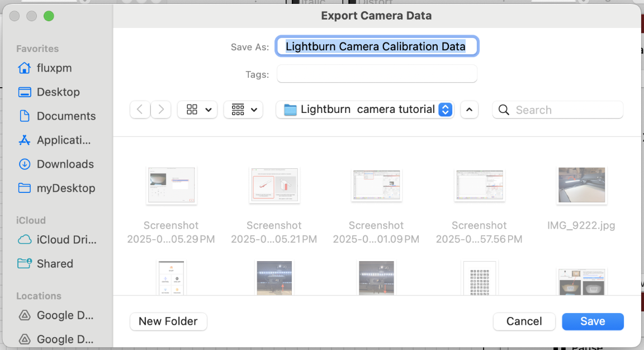Viewport: 644px width, 350px height.
Task: Collapse the dialog with chevron button
Action: coord(470,110)
